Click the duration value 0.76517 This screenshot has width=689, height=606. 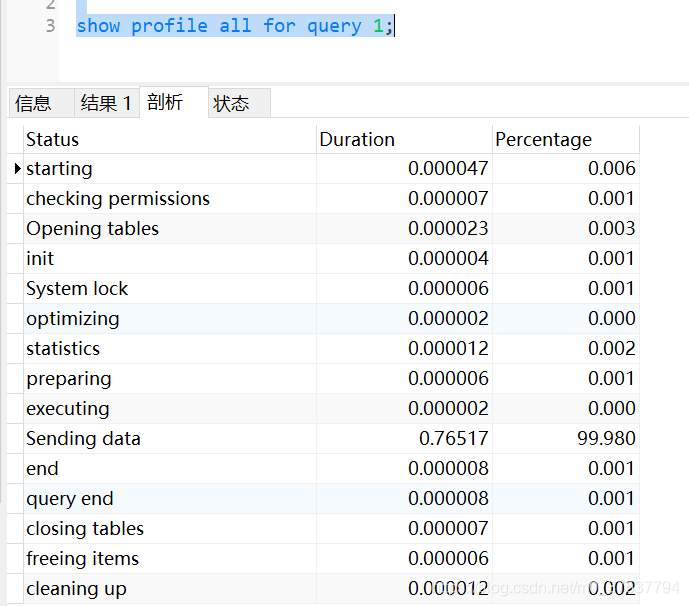(x=453, y=439)
